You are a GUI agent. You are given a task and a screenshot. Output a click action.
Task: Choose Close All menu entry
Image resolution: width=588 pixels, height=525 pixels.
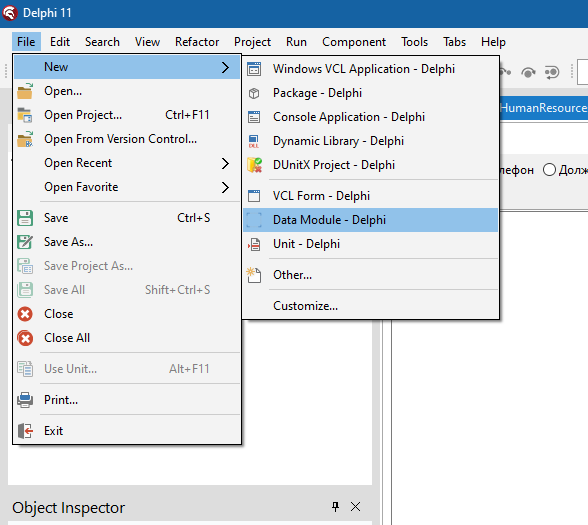[127, 338]
